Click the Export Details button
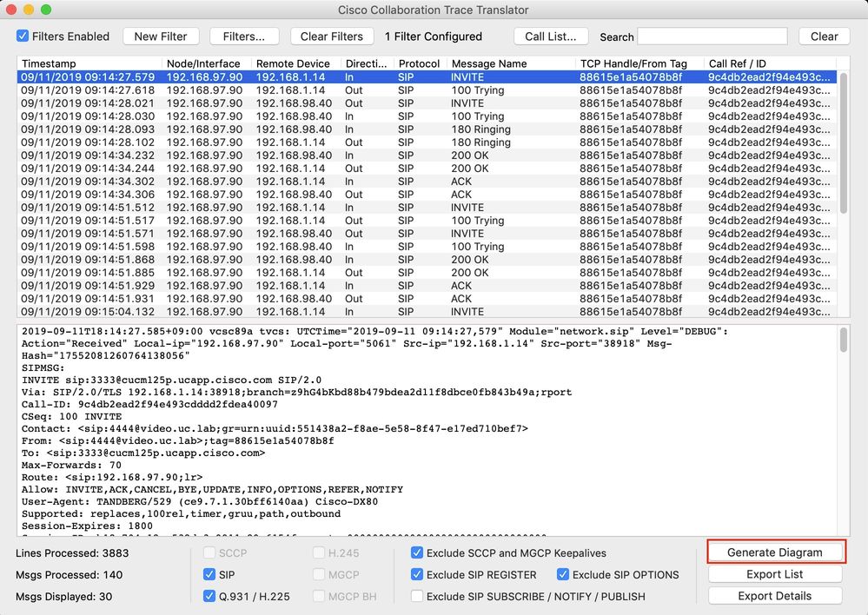The image size is (868, 615). click(x=775, y=596)
